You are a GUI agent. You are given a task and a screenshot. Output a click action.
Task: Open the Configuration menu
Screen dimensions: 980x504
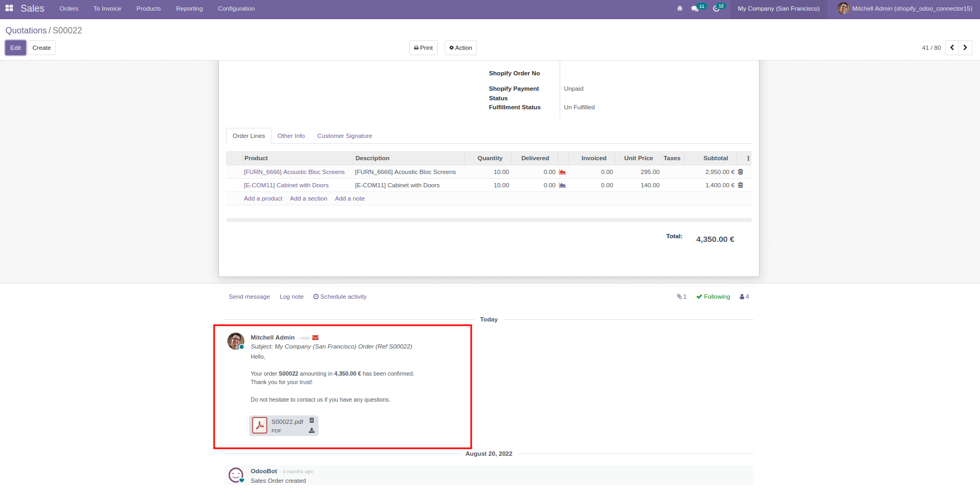click(236, 8)
